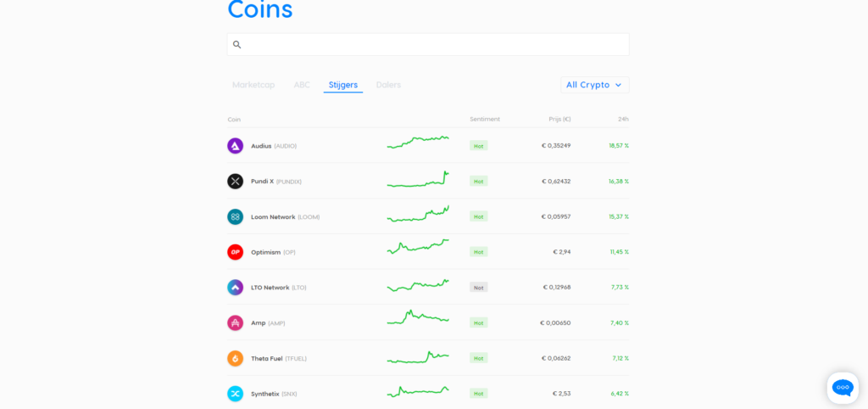Expand the All Crypto dropdown
868x409 pixels.
(x=594, y=85)
